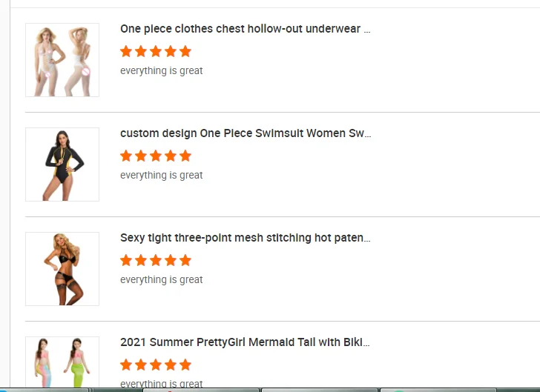
Task: Click review text under custom design Swimsuit
Action: coord(162,176)
